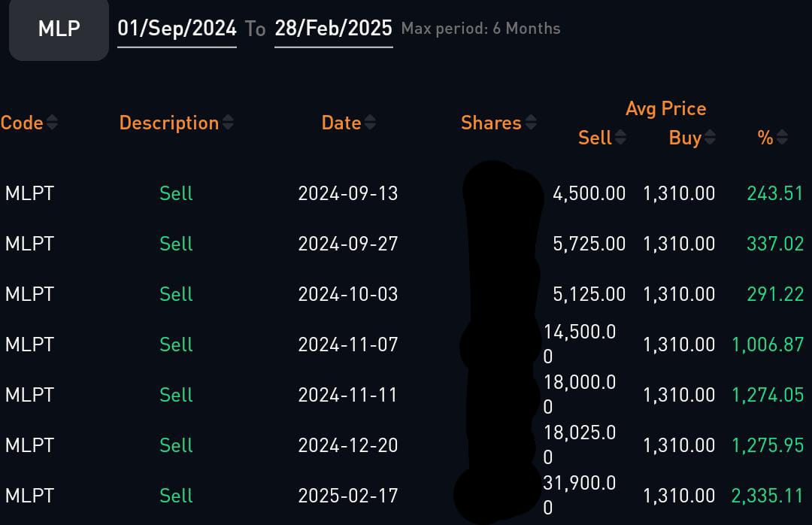Click the 2,335.11 percent value
This screenshot has width=812, height=525.
click(767, 496)
